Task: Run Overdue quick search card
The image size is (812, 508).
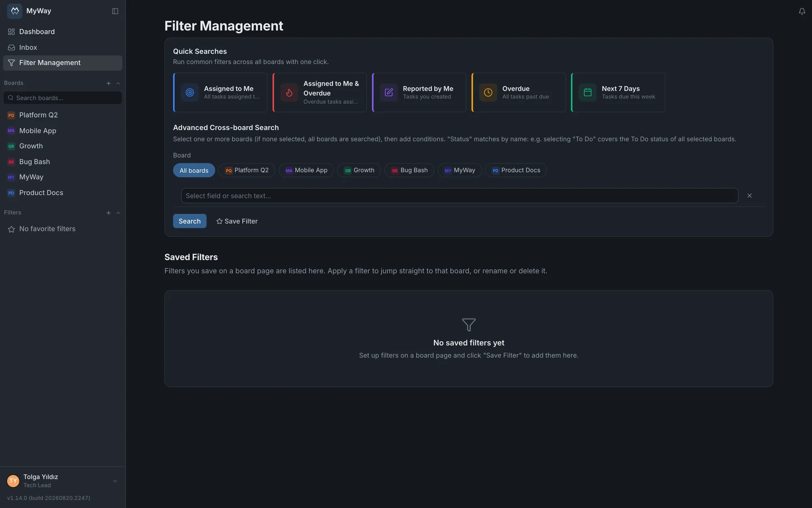Action: 518,93
